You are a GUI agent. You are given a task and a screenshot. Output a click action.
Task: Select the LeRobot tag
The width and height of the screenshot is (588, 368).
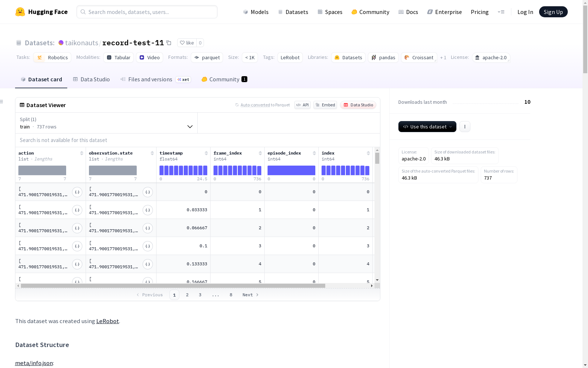[290, 57]
